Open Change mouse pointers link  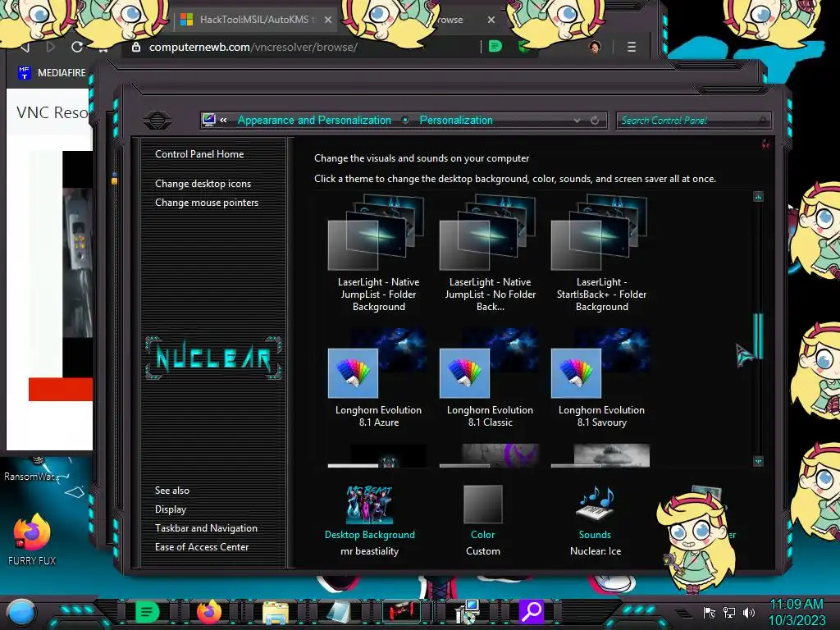(x=207, y=203)
